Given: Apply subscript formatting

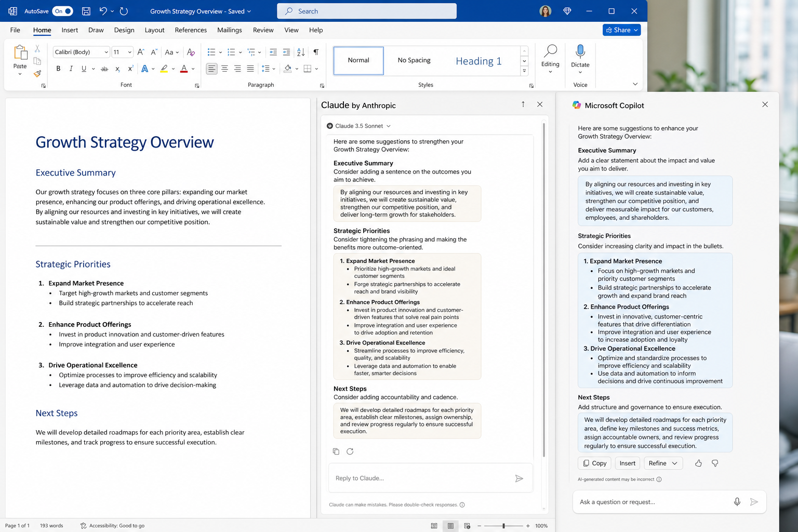Looking at the screenshot, I should [x=117, y=69].
